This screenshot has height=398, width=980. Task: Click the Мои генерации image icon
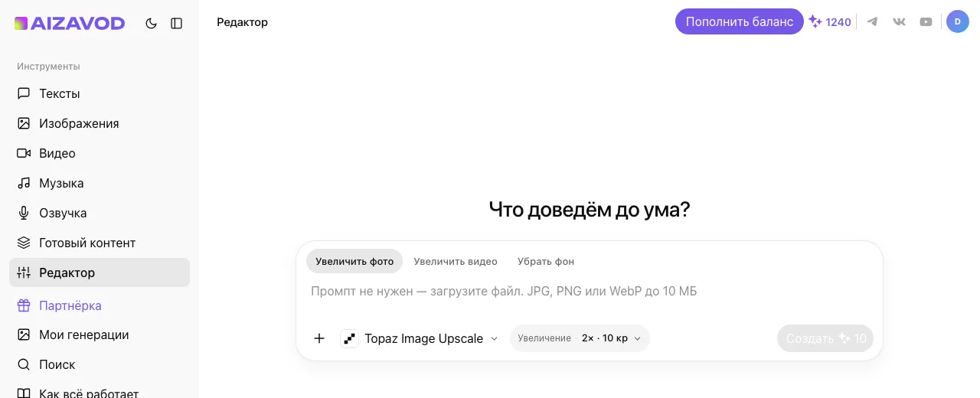point(24,334)
